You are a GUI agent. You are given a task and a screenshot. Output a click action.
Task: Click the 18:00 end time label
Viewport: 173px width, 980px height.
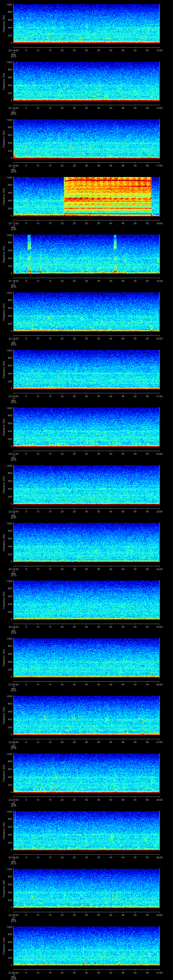tap(160, 223)
